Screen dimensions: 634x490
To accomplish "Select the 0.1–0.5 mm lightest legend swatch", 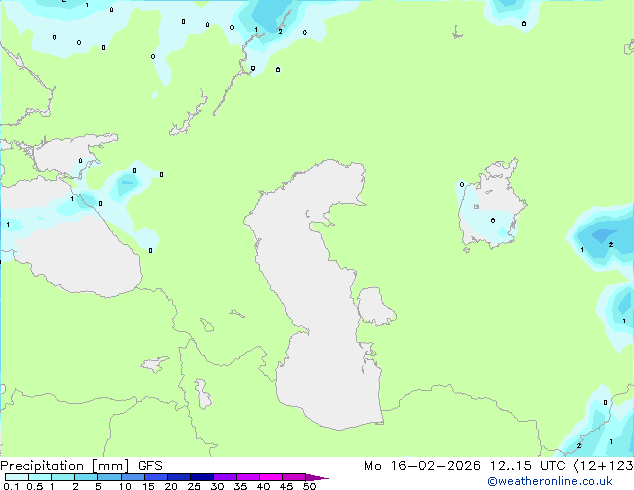I will 17,477.
